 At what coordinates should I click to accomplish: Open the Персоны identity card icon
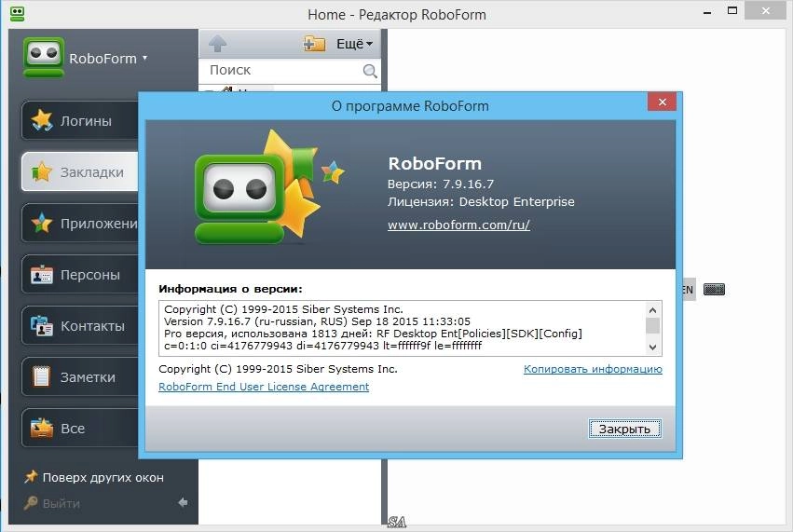[x=42, y=275]
